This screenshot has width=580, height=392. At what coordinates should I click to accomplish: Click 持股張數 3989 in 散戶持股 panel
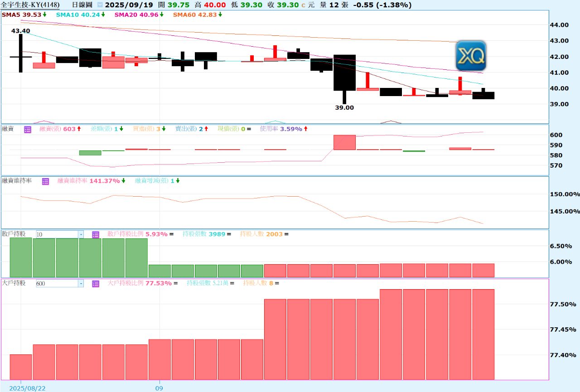click(x=207, y=234)
